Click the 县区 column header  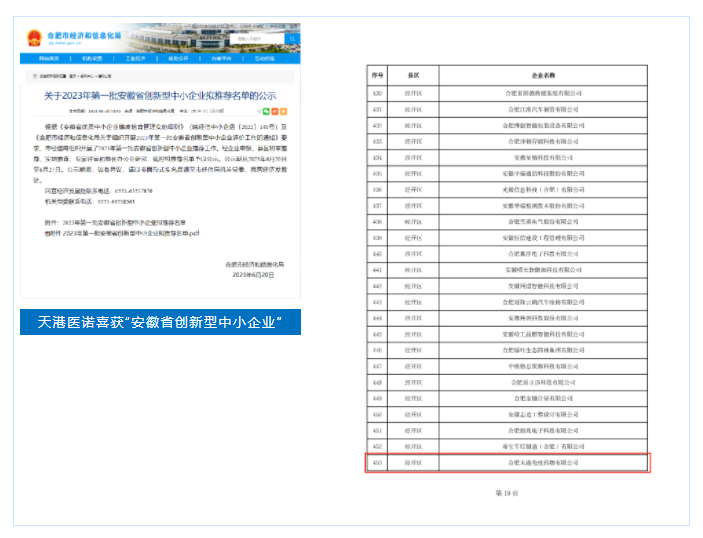[x=413, y=75]
